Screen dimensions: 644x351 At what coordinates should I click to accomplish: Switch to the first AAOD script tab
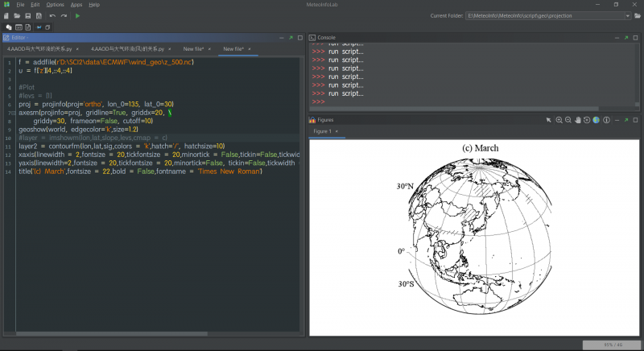[x=40, y=49]
